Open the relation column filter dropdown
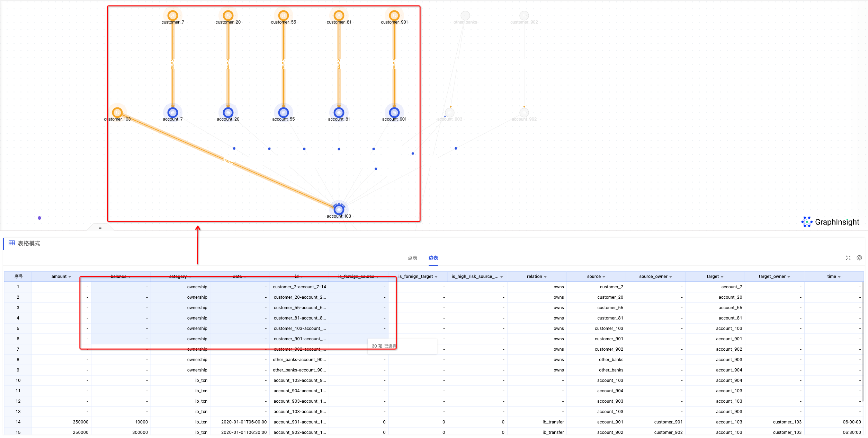This screenshot has height=438, width=868. (545, 277)
